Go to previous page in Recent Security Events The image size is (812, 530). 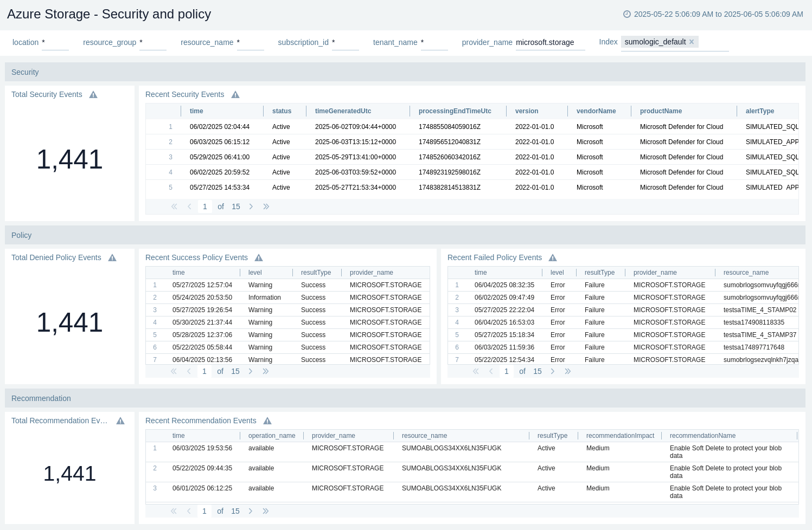point(189,206)
